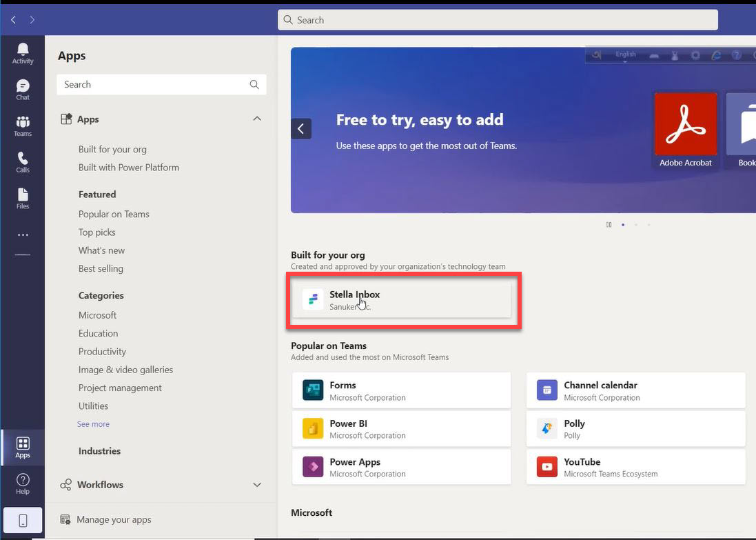This screenshot has width=756, height=540.
Task: Expand the Workflows section chevron
Action: [x=257, y=485]
